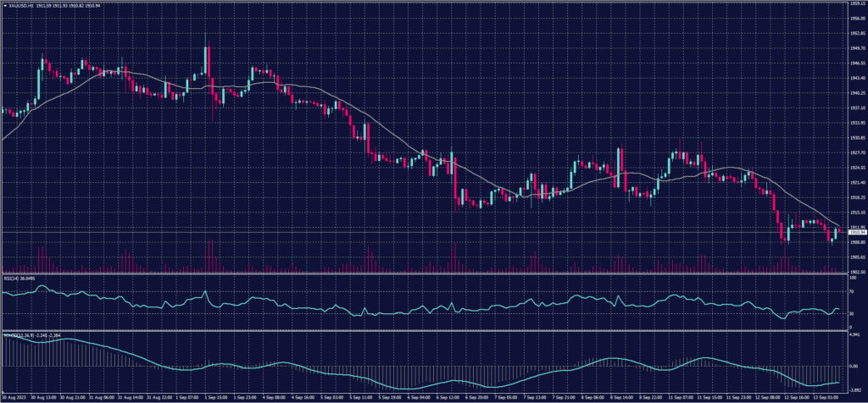868x403 pixels.
Task: Click the RSI(14) indicator label
Action: point(11,278)
